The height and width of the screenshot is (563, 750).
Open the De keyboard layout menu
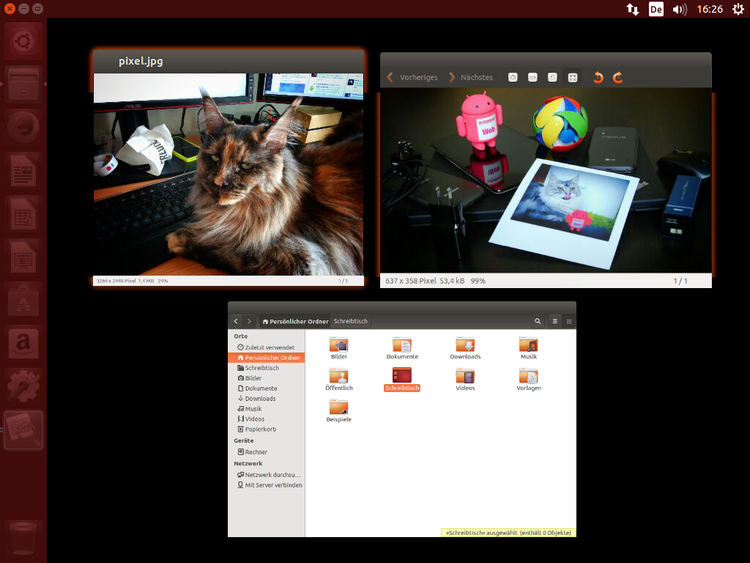click(656, 9)
